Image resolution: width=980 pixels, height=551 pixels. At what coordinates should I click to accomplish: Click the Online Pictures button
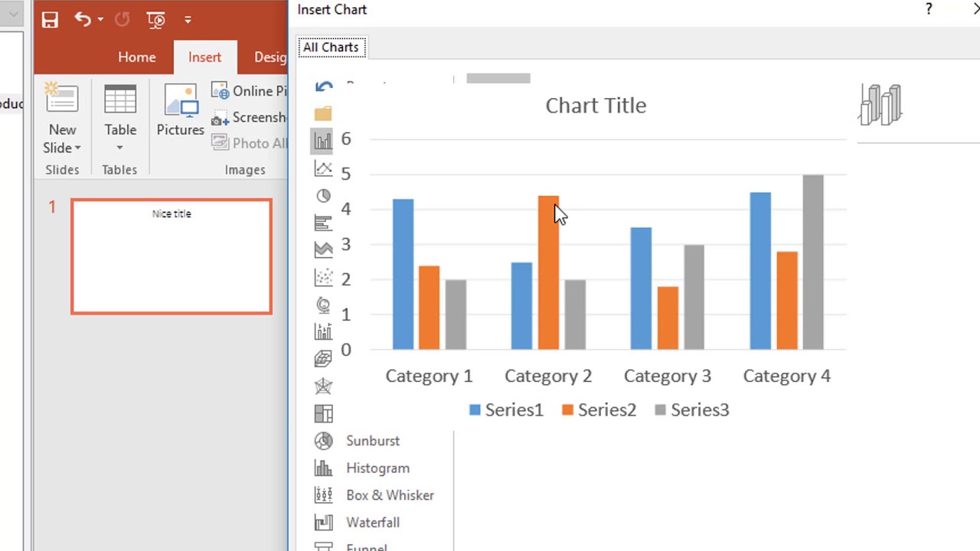point(250,91)
